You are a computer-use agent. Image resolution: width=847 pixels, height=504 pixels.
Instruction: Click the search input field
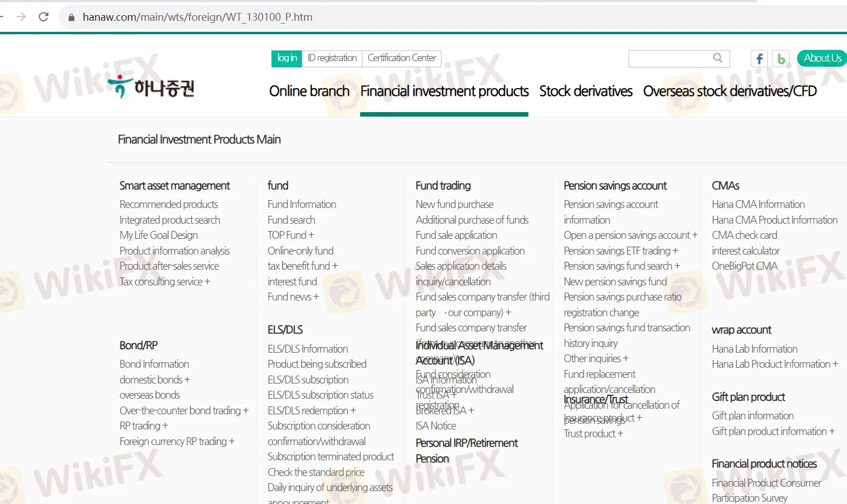[670, 58]
